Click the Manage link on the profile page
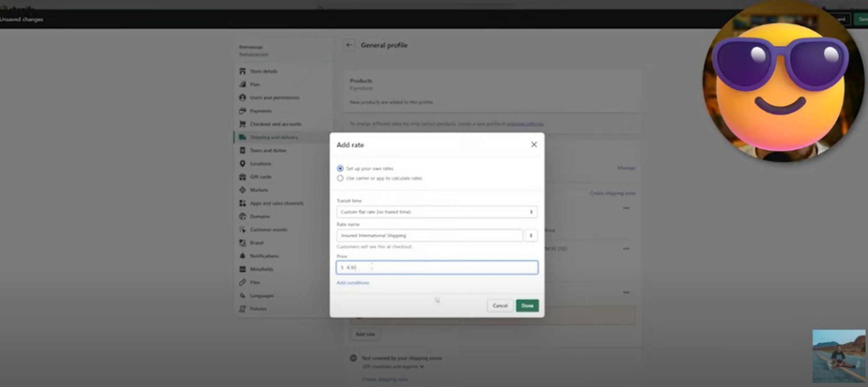This screenshot has width=868, height=387. (626, 168)
